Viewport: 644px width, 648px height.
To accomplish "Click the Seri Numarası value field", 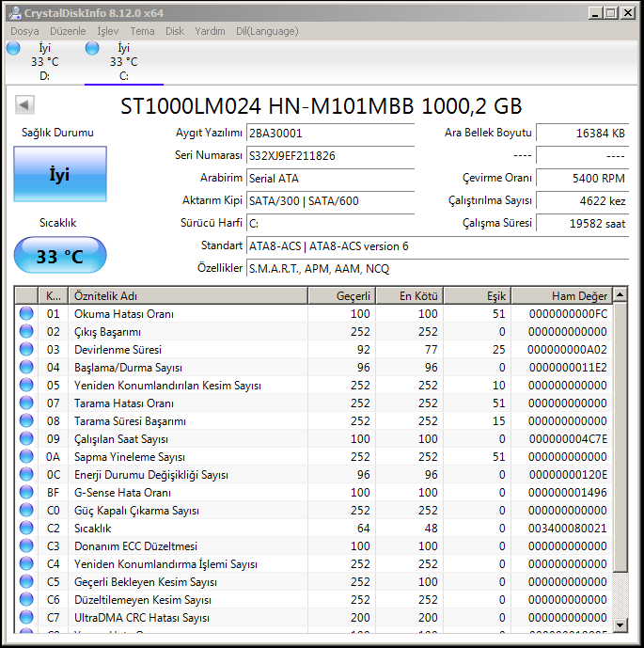I will [329, 155].
